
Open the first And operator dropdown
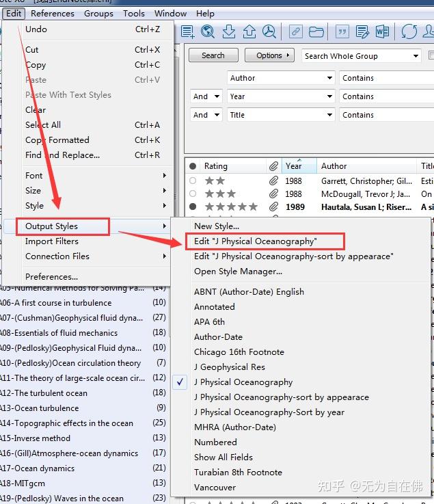(216, 97)
